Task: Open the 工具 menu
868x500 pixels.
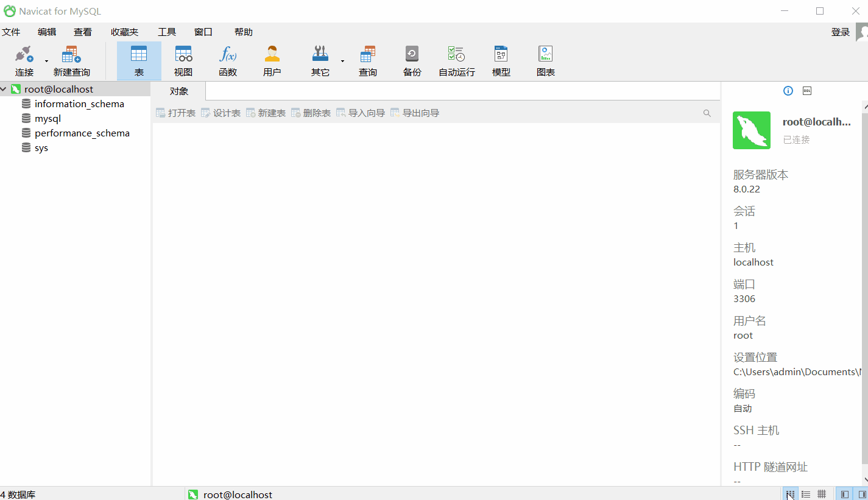Action: [x=167, y=32]
